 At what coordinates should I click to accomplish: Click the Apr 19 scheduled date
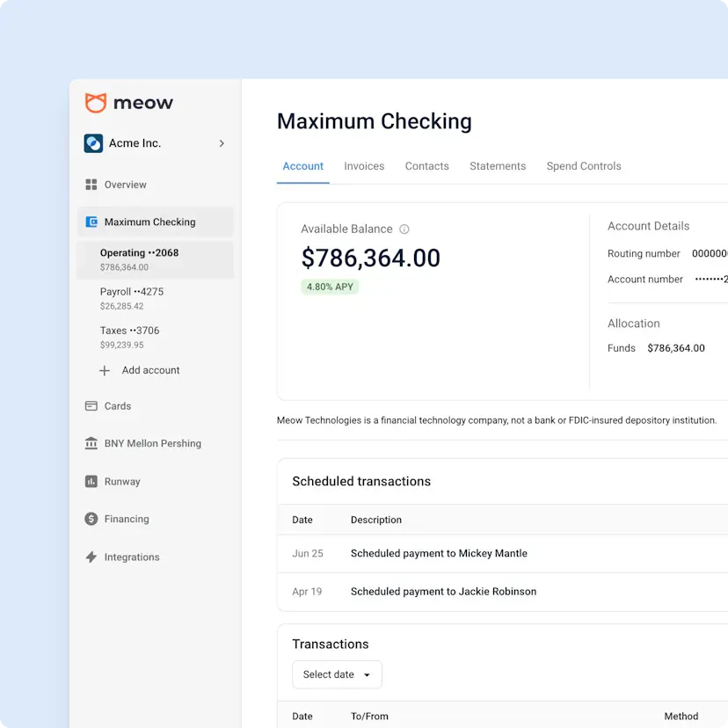click(x=307, y=592)
